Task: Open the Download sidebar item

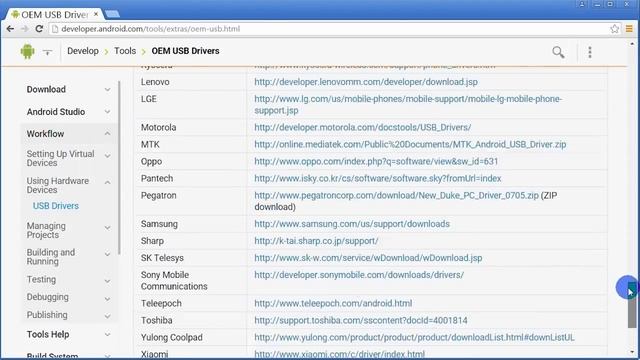Action: coord(46,89)
